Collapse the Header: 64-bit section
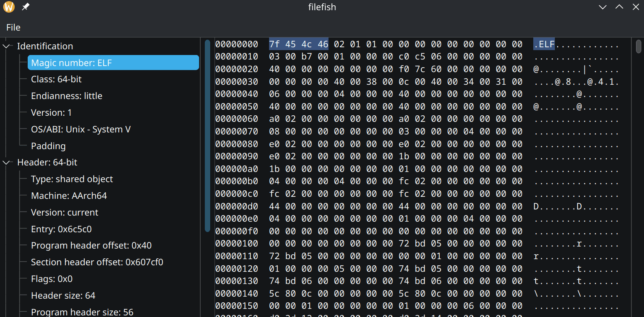The height and width of the screenshot is (317, 644). [x=6, y=163]
